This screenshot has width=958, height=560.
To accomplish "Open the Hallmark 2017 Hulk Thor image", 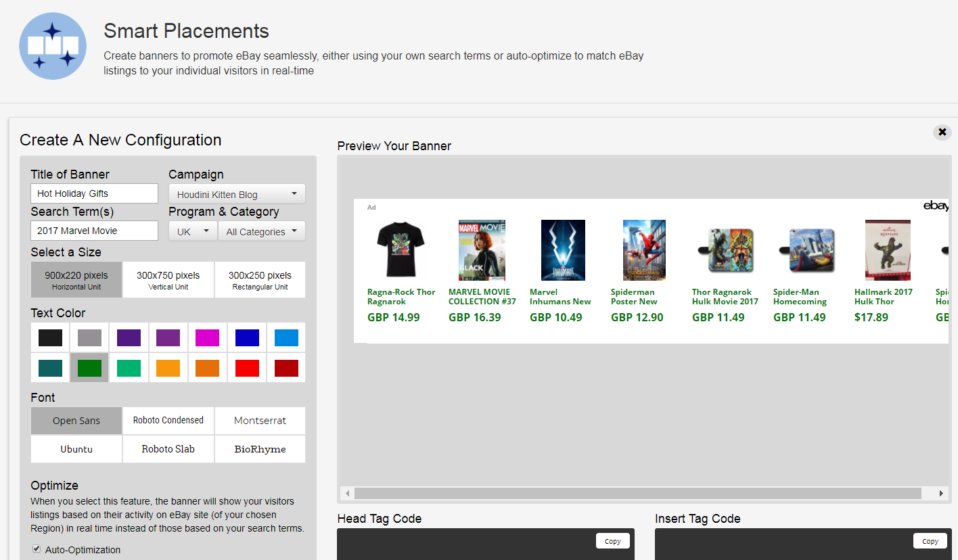I will tap(888, 250).
